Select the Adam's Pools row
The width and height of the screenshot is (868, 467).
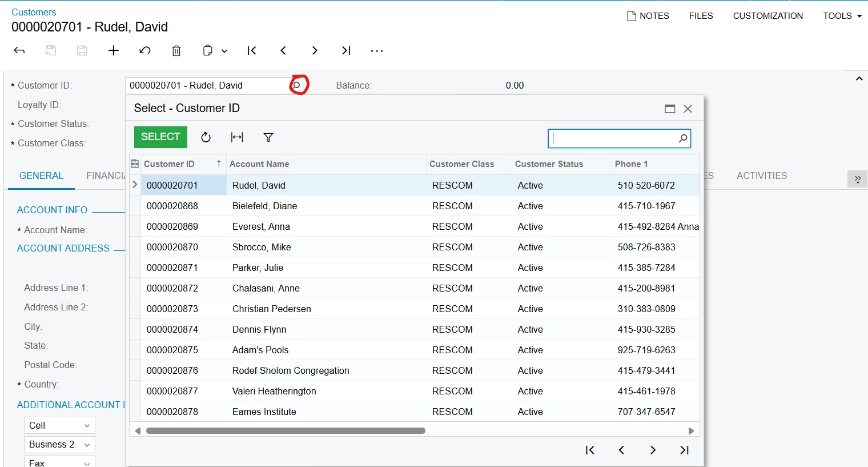pyautogui.click(x=415, y=350)
